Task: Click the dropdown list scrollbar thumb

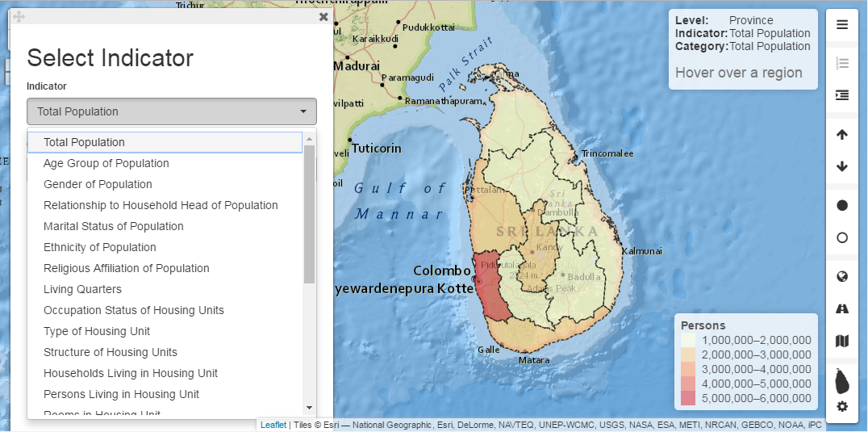Action: [x=310, y=214]
